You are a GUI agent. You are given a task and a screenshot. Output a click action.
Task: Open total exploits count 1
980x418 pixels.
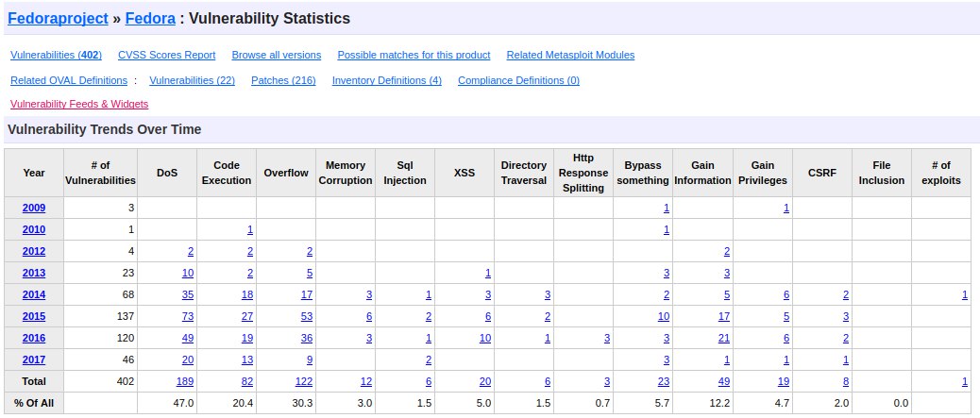[x=965, y=381]
